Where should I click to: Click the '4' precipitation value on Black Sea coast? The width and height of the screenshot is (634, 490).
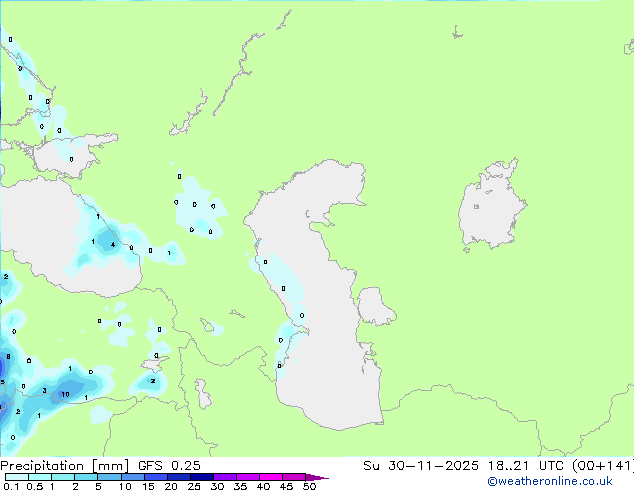pos(113,245)
